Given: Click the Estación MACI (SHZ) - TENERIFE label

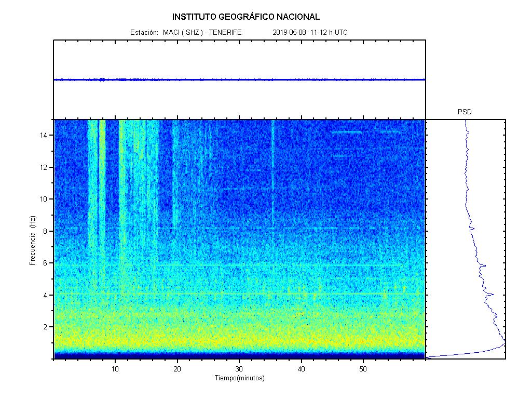Looking at the screenshot, I should [185, 32].
